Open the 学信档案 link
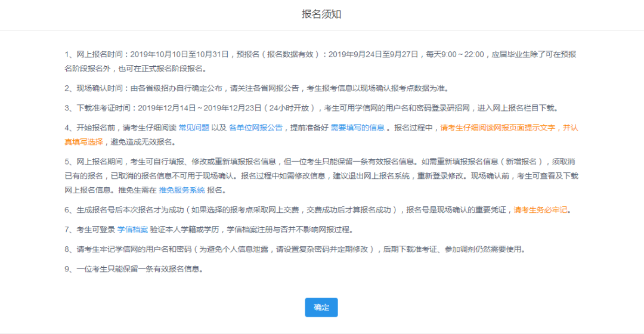The image size is (644, 334). pyautogui.click(x=132, y=230)
